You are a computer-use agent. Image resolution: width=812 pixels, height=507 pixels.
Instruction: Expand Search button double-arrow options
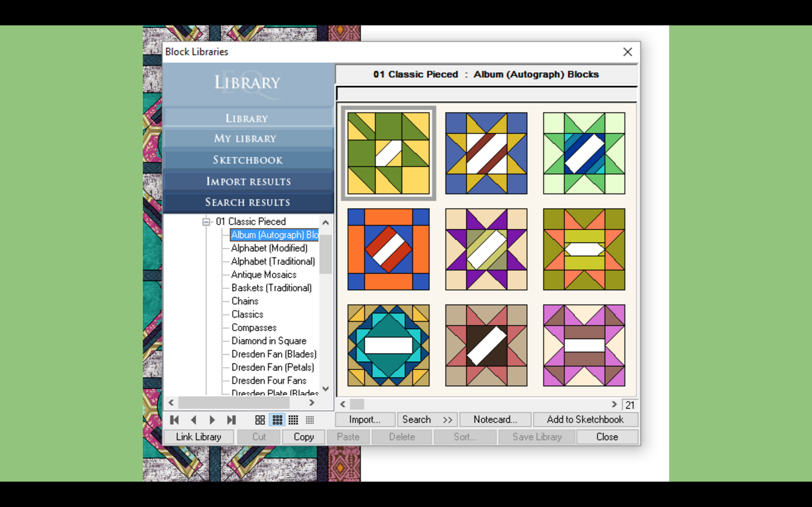point(448,420)
